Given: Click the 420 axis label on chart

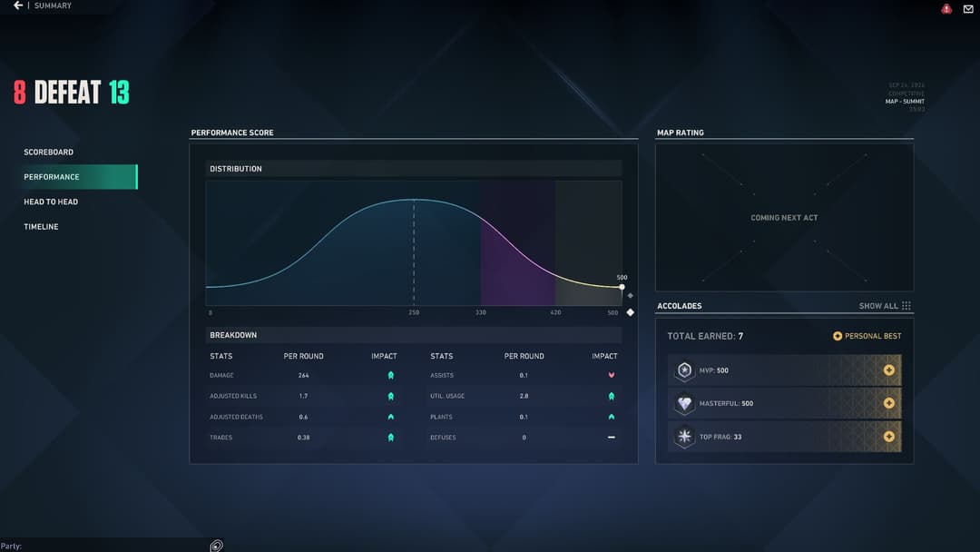Looking at the screenshot, I should tap(555, 312).
